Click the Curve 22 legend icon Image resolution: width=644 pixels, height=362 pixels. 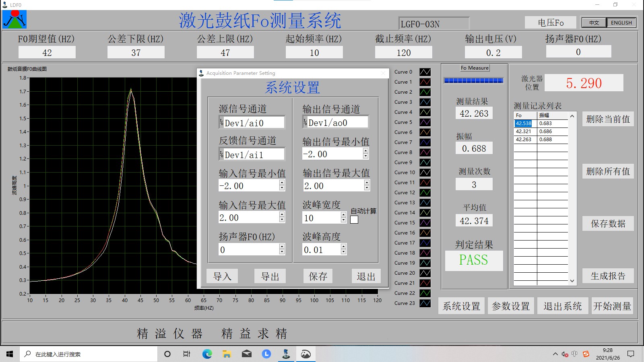point(425,293)
